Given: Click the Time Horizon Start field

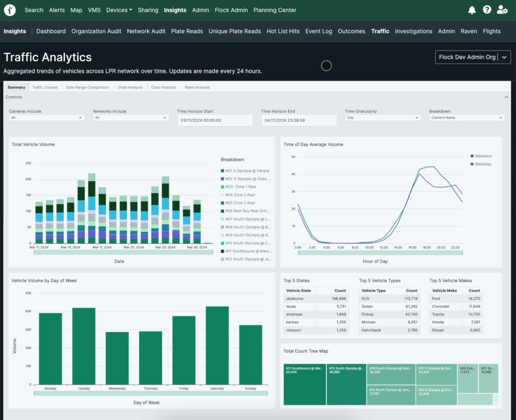Looking at the screenshot, I should tap(215, 120).
